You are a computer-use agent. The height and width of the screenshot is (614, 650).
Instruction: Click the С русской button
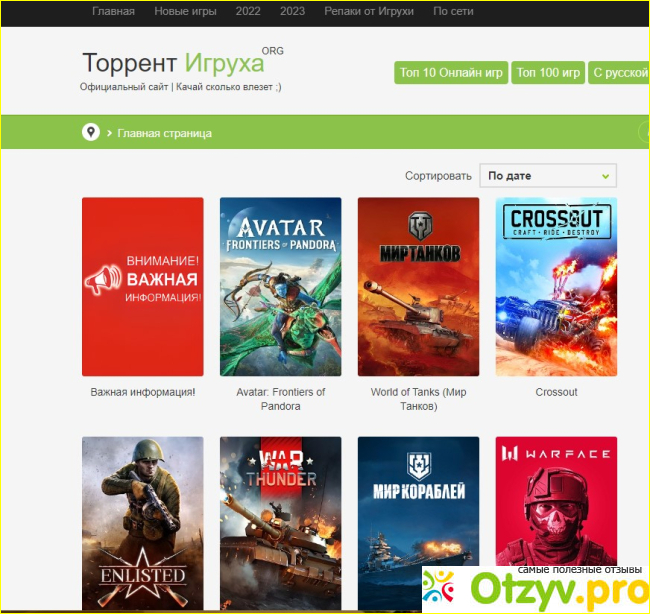point(618,73)
